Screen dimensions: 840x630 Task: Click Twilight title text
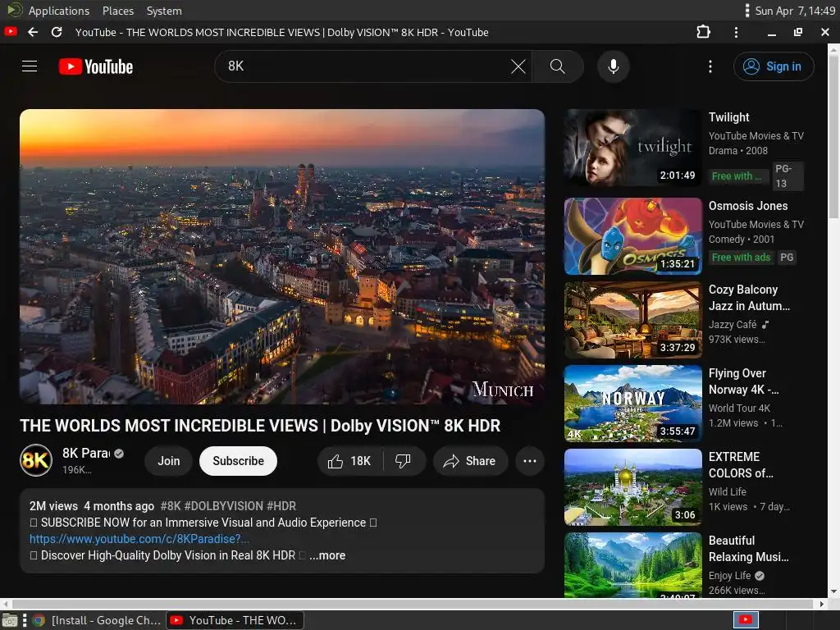[728, 117]
